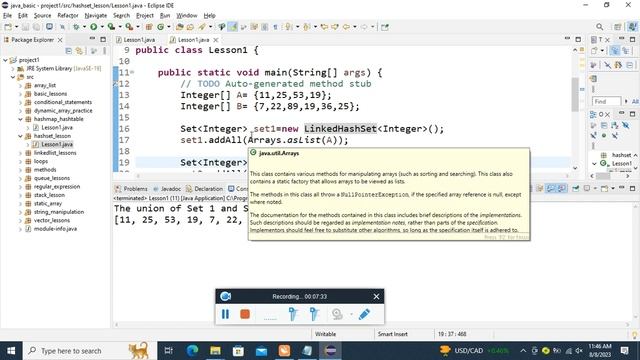This screenshot has height=360, width=640.
Task: Click the New Java Class icon
Action: [160, 27]
